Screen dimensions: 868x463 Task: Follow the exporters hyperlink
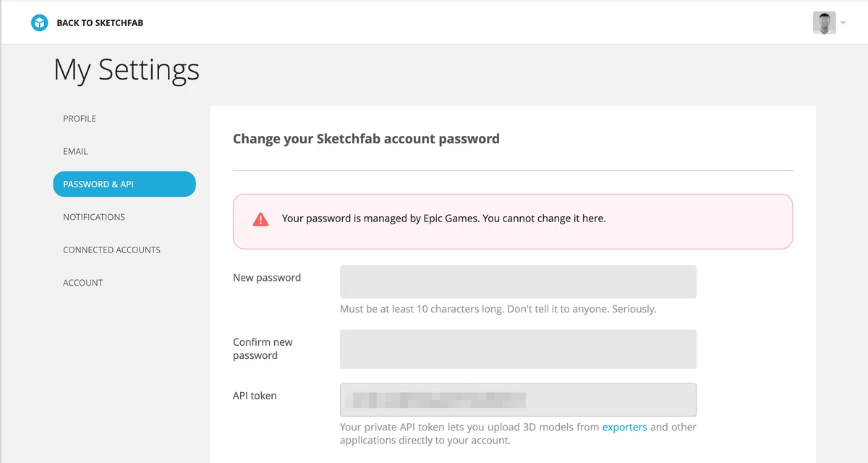coord(624,427)
